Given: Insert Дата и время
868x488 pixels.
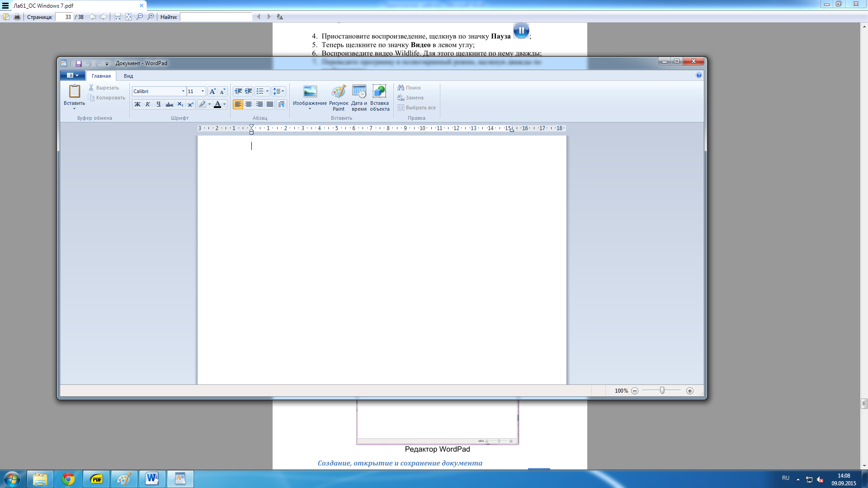Looking at the screenshot, I should coord(359,98).
